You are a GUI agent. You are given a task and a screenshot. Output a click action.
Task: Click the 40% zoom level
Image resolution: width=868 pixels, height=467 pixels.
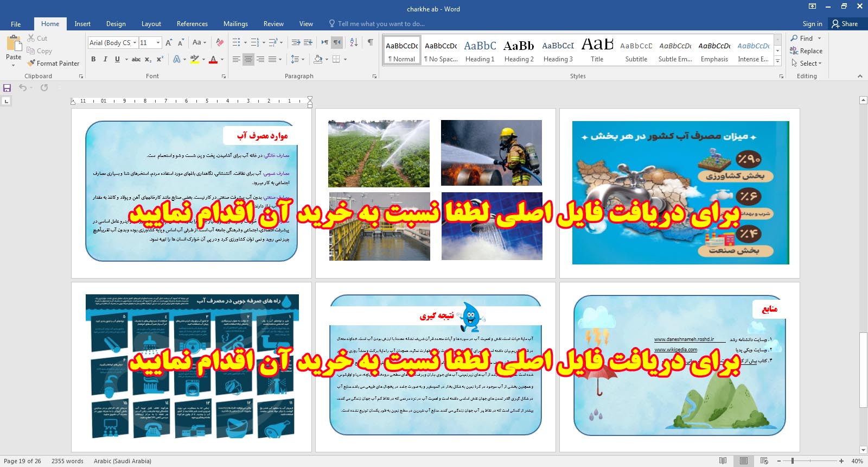(x=857, y=461)
